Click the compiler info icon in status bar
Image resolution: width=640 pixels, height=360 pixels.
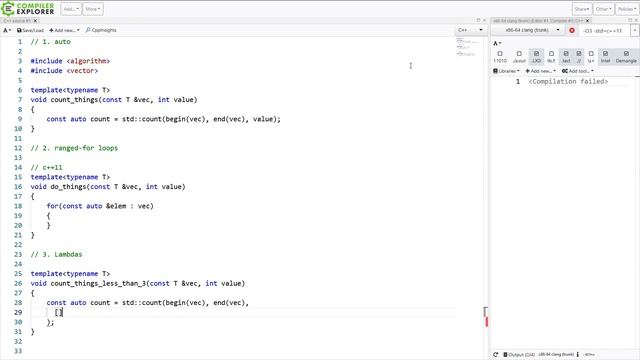click(578, 355)
